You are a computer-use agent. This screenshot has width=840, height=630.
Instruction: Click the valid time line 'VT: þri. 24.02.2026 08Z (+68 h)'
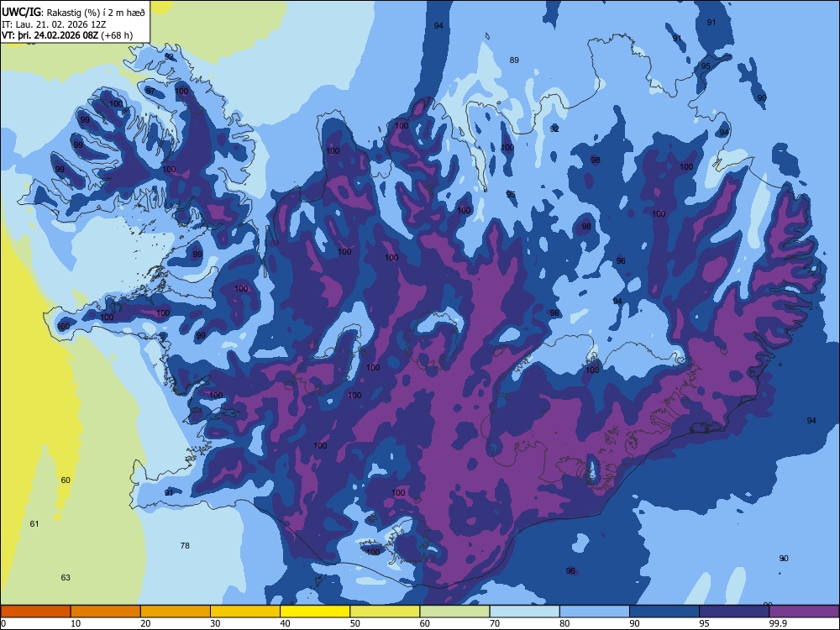67,35
